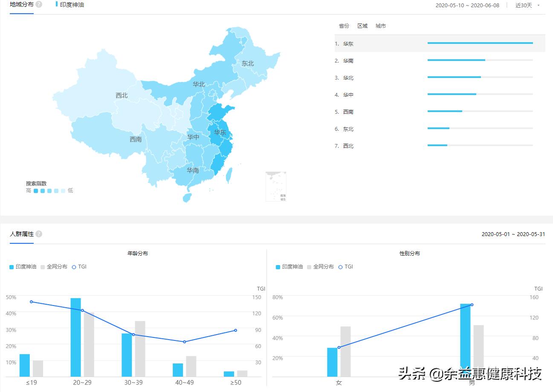553x392 pixels.
Task: Click the help icon beside 地域分布
Action: point(38,4)
